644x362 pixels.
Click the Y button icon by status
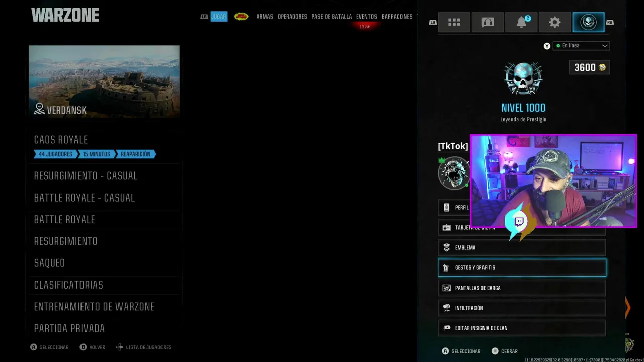tap(547, 46)
